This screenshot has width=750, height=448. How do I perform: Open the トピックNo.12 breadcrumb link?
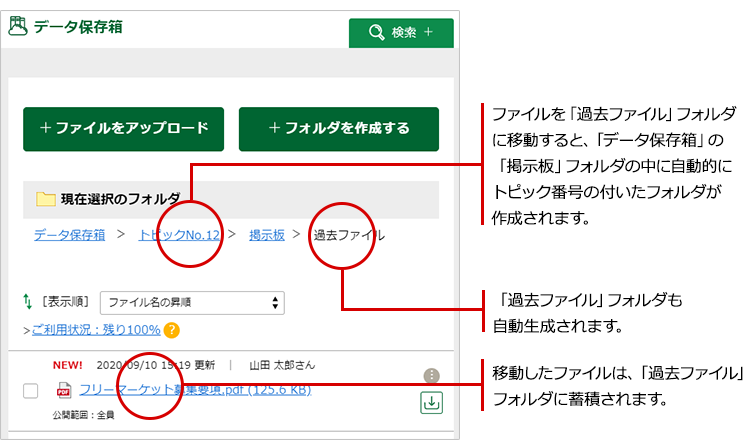click(179, 235)
